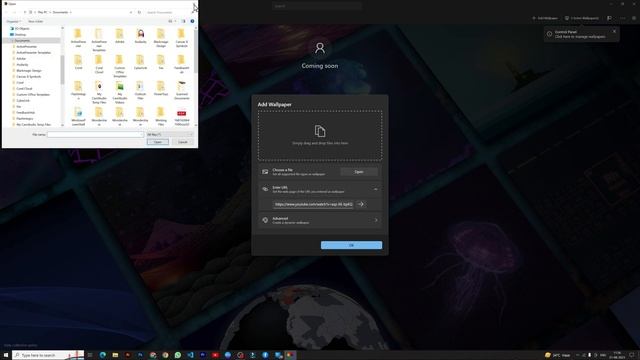Click the Enter URL link icon
Viewport: 640px width, 360px height.
265,189
